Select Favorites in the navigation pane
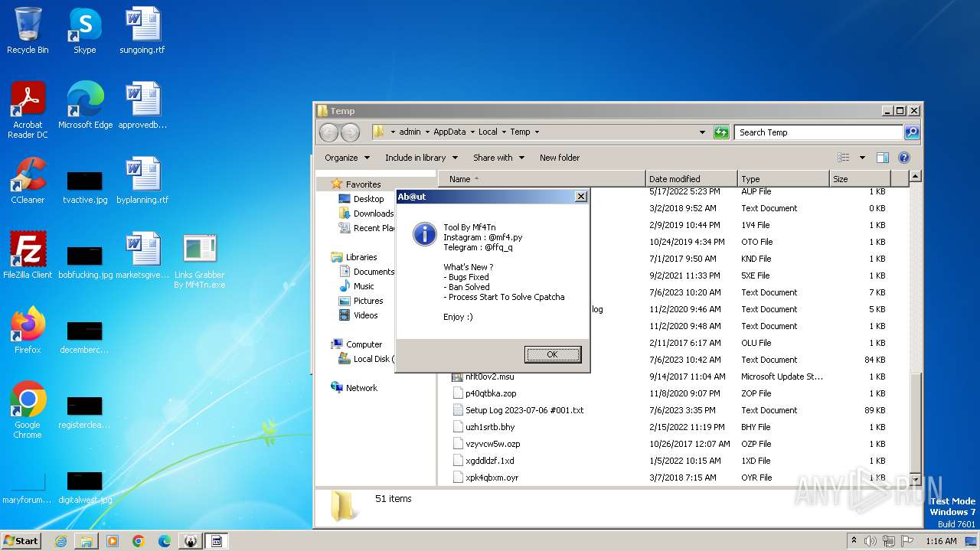980x551 pixels. [363, 184]
